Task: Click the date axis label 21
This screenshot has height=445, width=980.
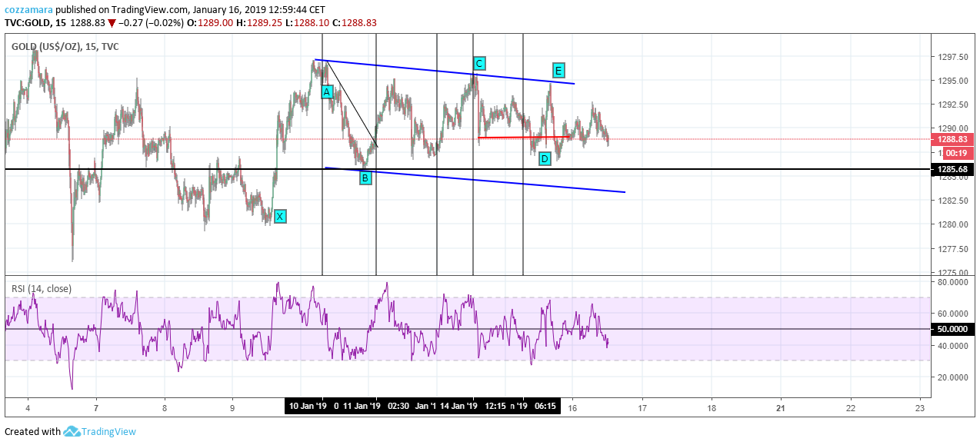Action: tap(781, 408)
